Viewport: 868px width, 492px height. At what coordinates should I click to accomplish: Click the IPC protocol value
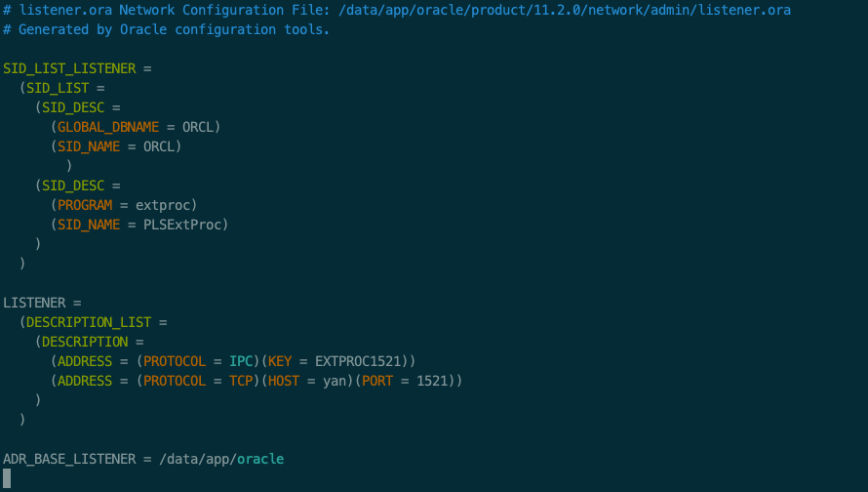241,361
